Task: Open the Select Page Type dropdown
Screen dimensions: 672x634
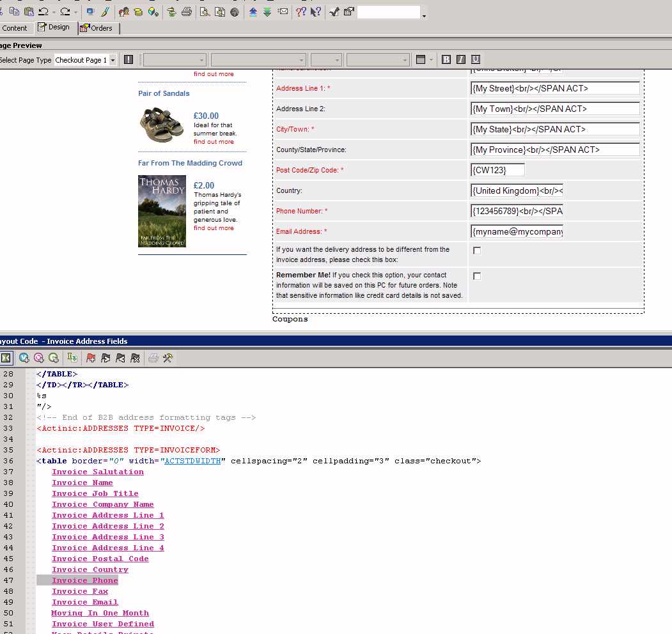Action: 113,60
